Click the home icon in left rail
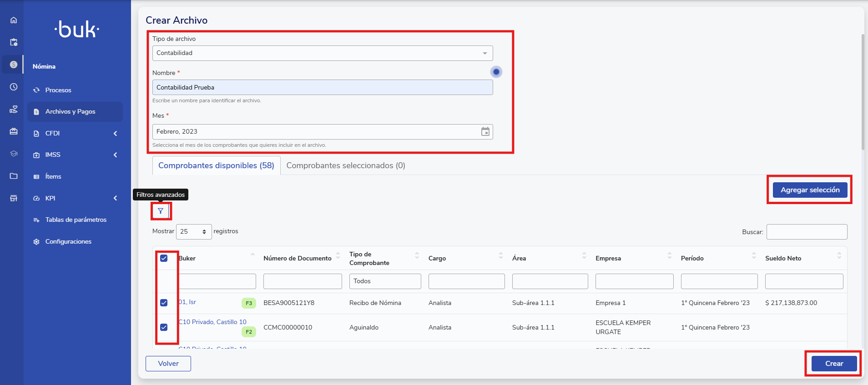 coord(14,20)
